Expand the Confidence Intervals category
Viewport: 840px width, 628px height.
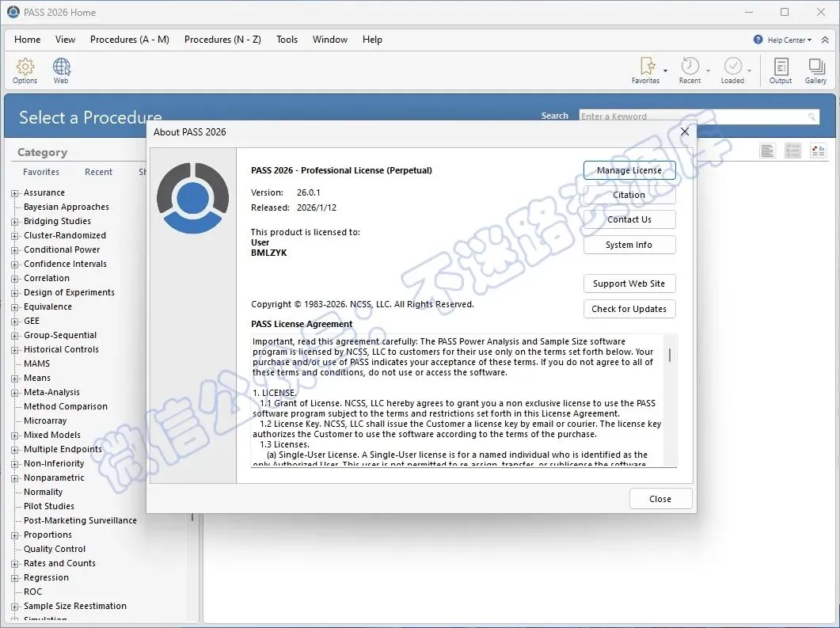15,265
